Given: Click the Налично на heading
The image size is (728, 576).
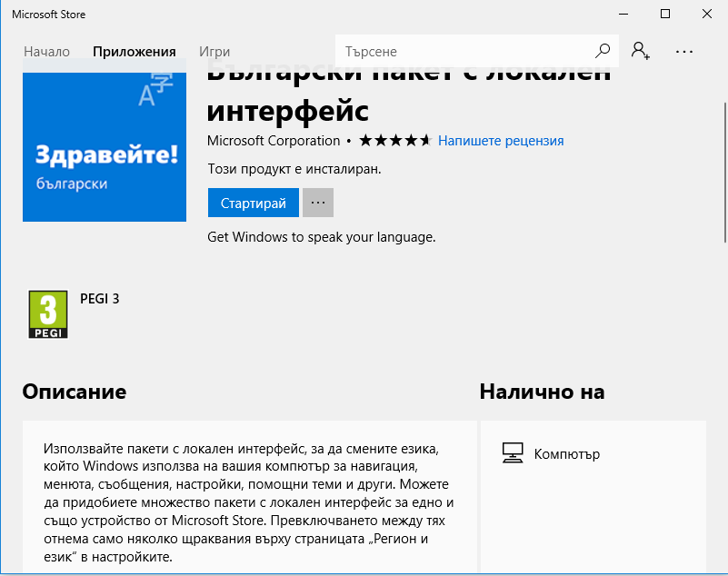Looking at the screenshot, I should pyautogui.click(x=542, y=392).
